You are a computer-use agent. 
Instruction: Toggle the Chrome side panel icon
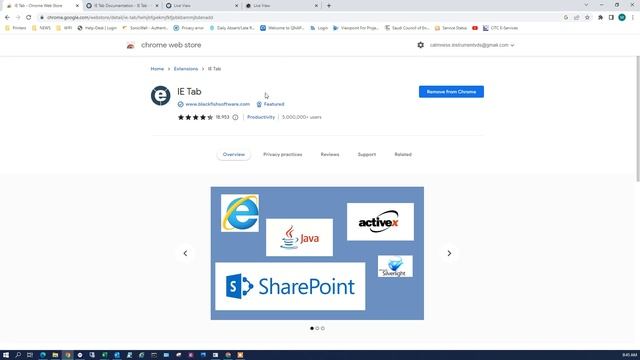[x=611, y=18]
